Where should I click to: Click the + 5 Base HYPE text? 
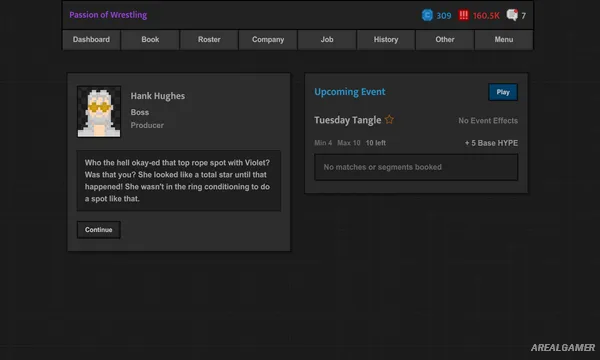(491, 143)
